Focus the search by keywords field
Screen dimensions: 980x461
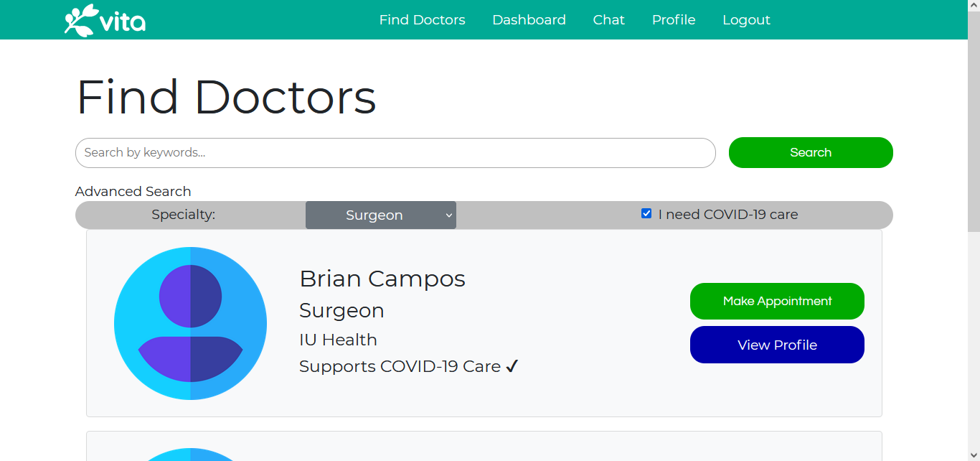click(395, 153)
